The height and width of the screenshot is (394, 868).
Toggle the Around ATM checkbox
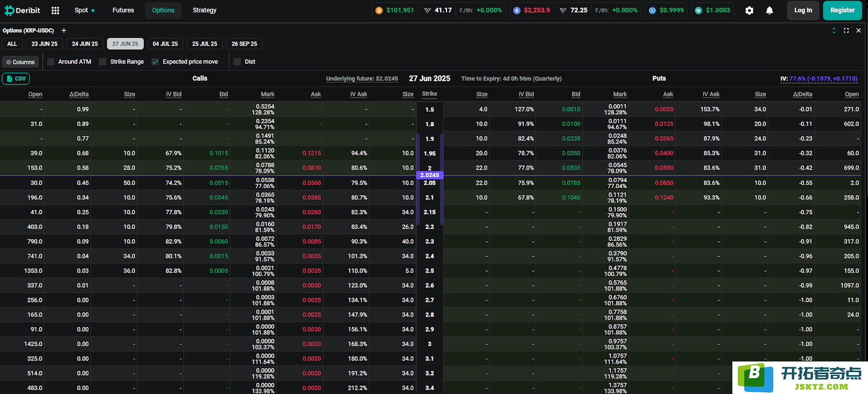click(51, 62)
